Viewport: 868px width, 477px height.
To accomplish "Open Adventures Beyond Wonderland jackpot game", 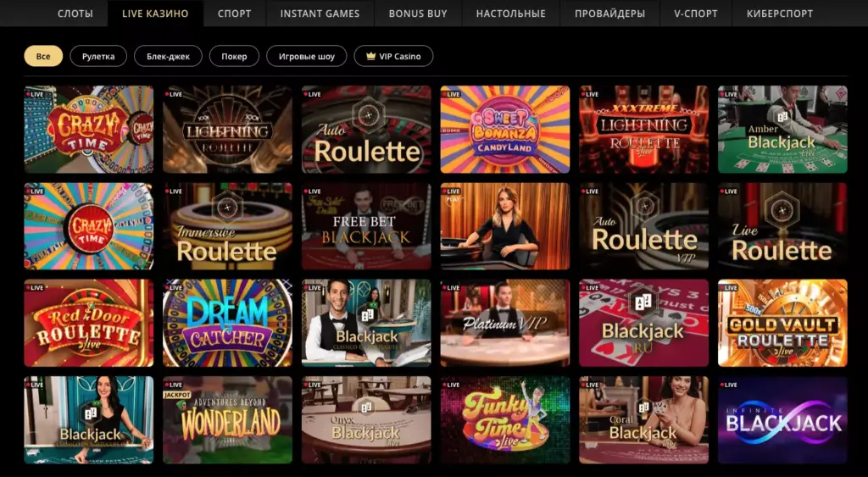I will click(227, 419).
